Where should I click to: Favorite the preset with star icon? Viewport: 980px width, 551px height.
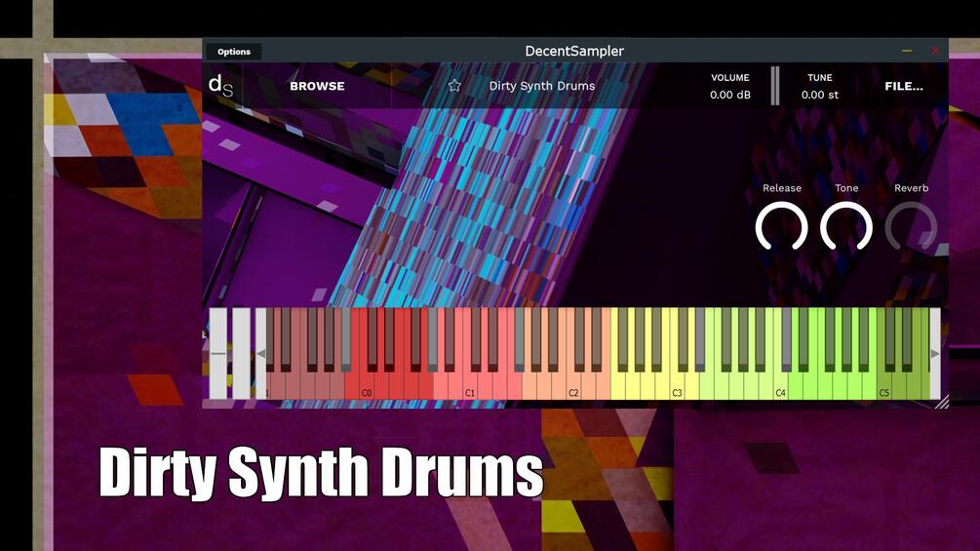click(x=454, y=86)
